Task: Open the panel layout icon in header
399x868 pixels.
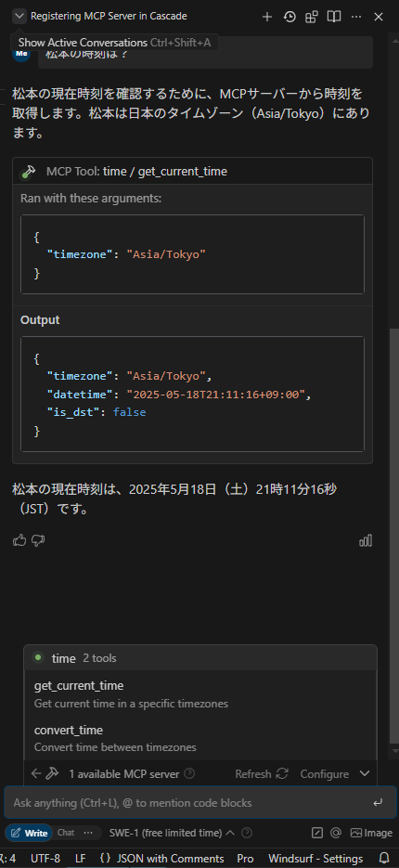Action: pos(312,17)
